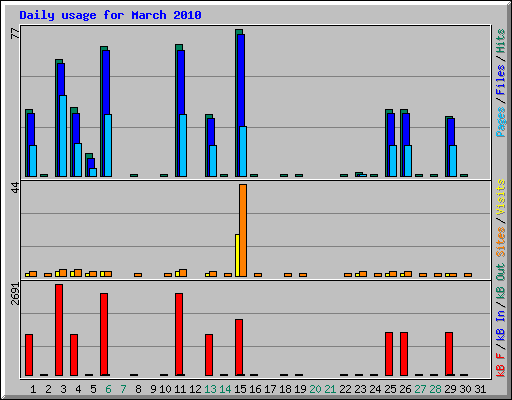Select day 31 label on the x-axis
512x400 pixels.
tap(480, 389)
